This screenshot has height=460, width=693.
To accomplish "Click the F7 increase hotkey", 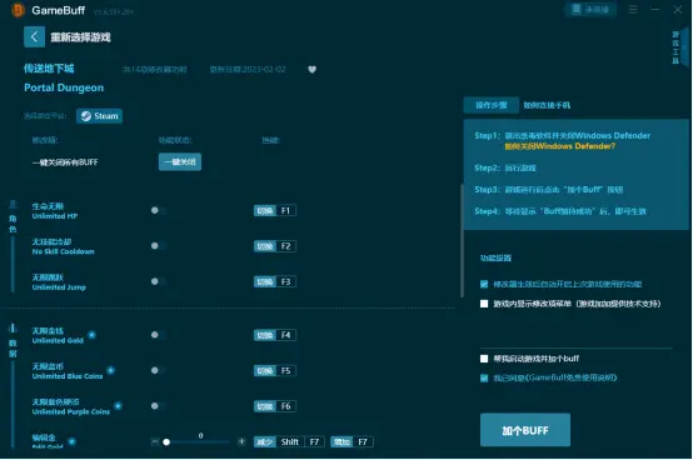I will point(352,442).
